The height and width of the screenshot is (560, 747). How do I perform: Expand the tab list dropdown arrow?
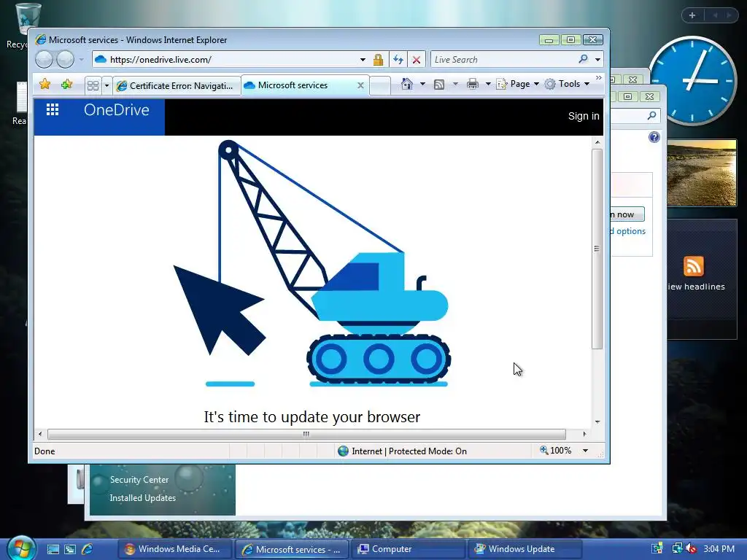[x=107, y=86]
